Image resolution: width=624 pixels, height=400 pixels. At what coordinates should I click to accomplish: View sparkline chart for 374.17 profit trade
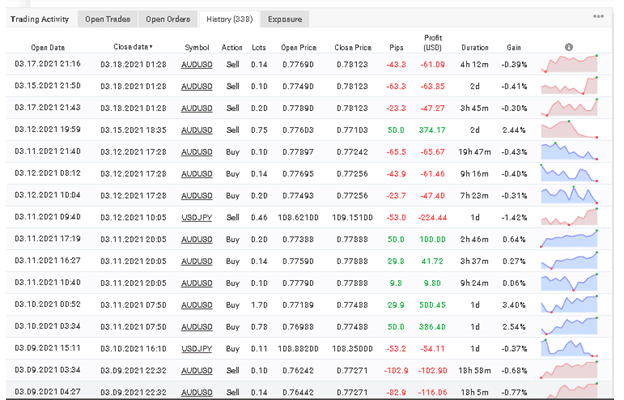(569, 129)
